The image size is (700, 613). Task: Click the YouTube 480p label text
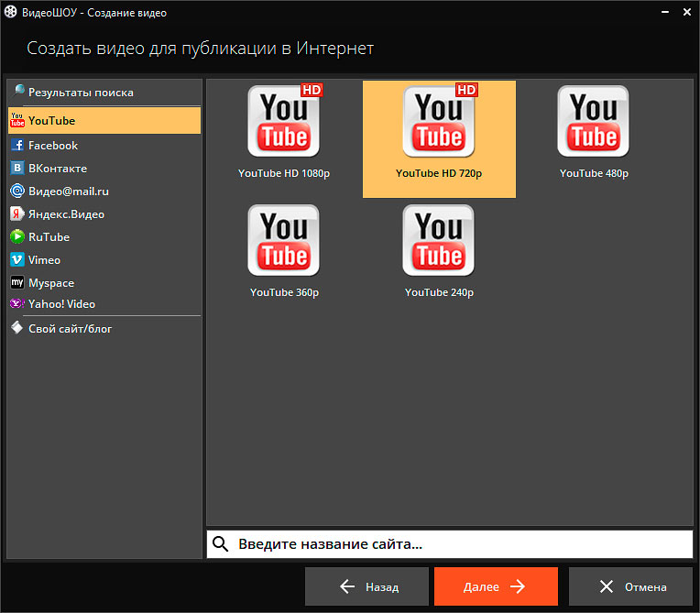coord(595,173)
